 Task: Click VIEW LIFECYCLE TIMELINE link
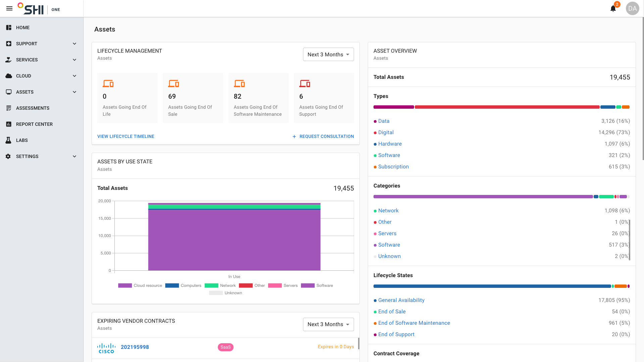coord(126,137)
